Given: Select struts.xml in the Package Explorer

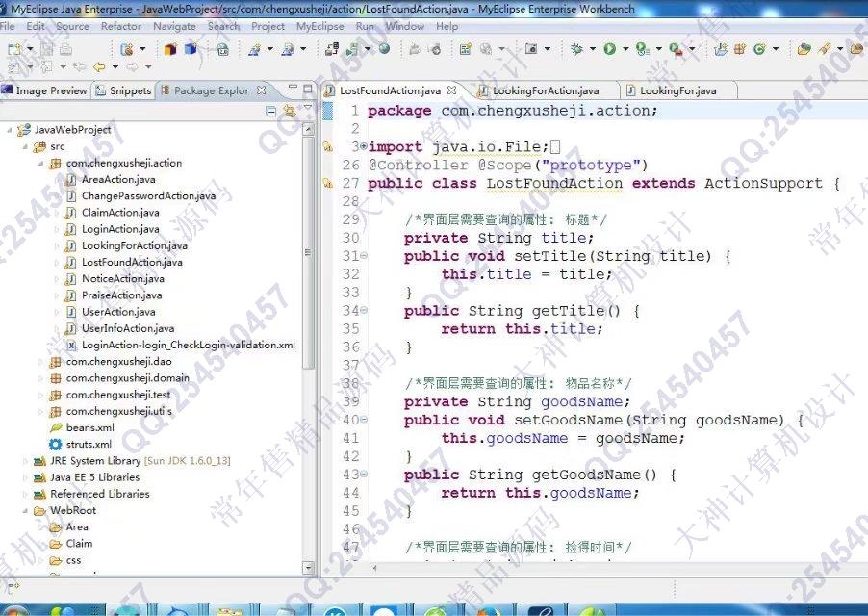Looking at the screenshot, I should [89, 445].
